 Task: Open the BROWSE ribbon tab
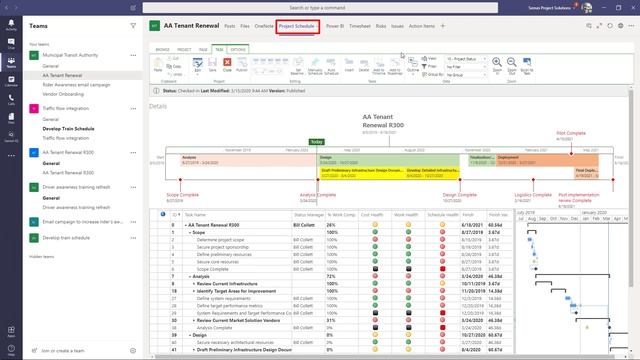(x=162, y=49)
